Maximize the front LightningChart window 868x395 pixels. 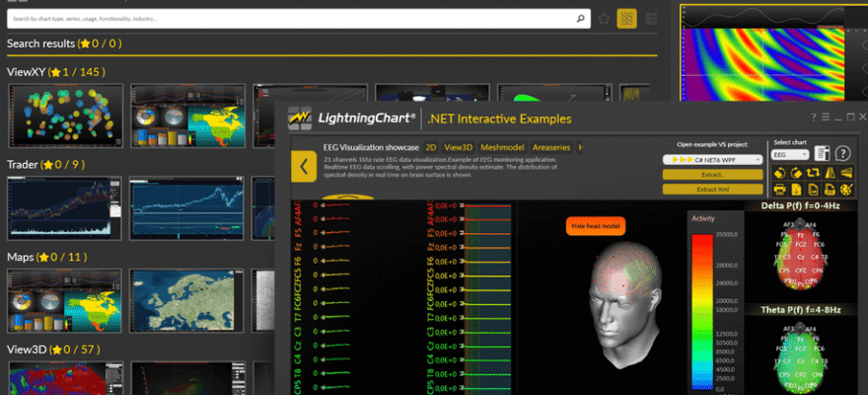(851, 117)
